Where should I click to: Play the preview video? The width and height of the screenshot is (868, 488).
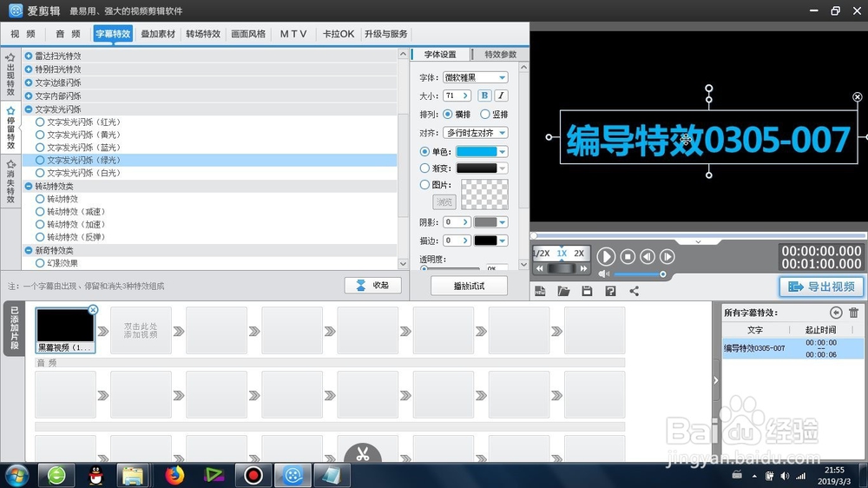pos(606,256)
